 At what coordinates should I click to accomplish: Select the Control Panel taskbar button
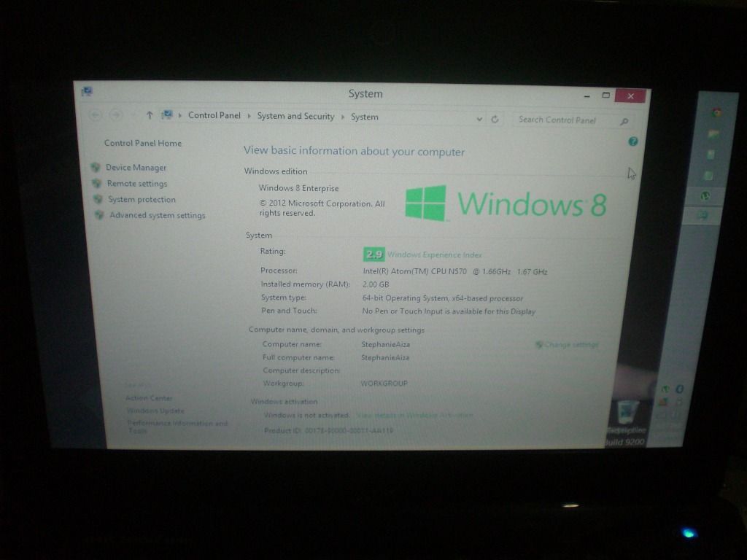tap(703, 215)
